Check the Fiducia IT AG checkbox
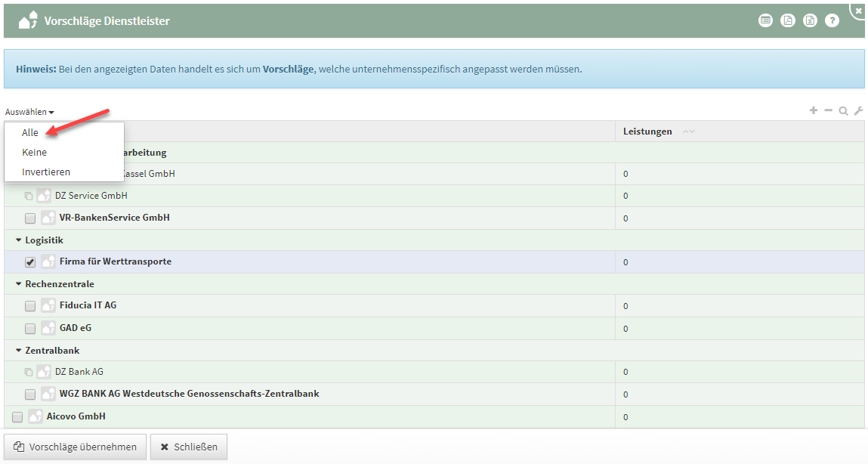 tap(30, 306)
